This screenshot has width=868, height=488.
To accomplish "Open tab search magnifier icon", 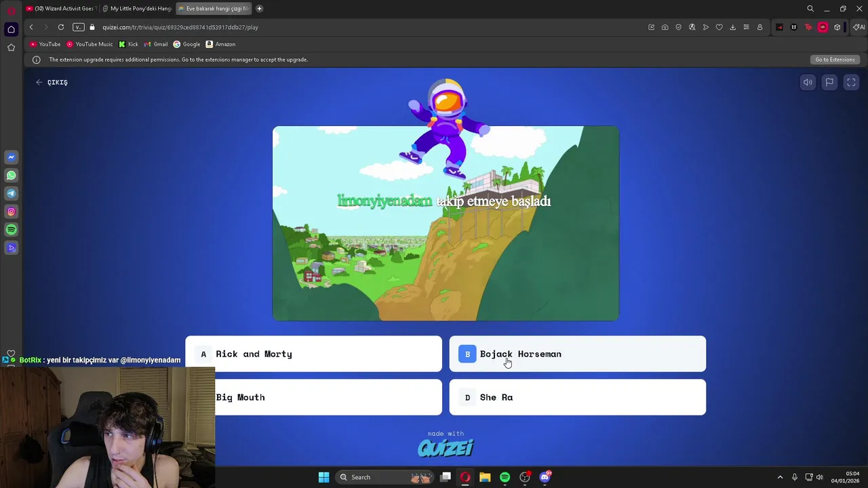I will tap(810, 9).
